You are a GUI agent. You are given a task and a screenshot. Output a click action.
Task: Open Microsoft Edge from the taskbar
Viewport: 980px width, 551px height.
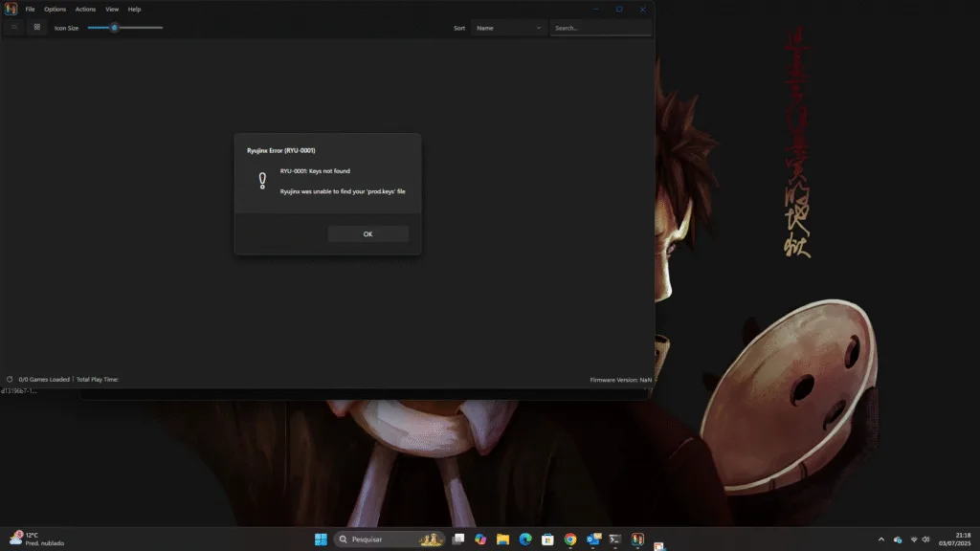[525, 540]
